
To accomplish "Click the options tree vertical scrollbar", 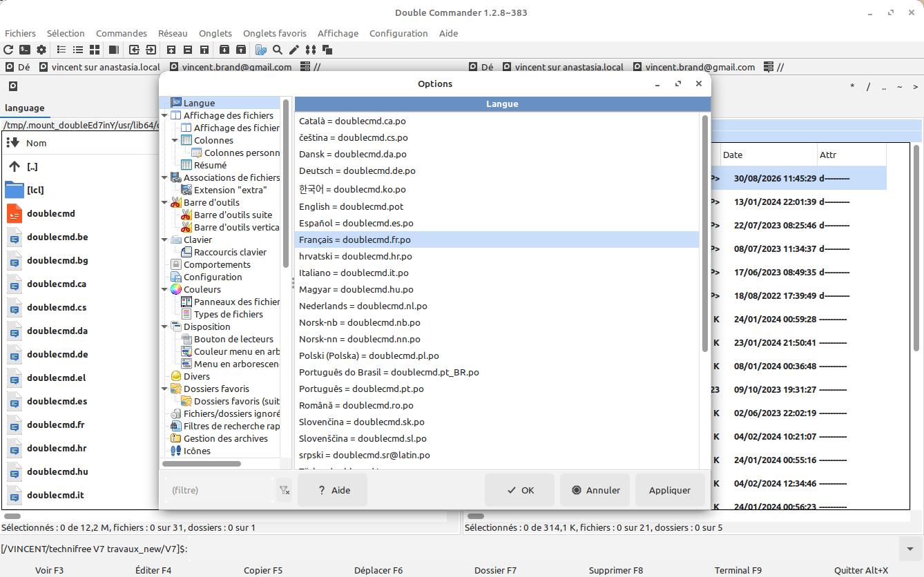I will click(286, 183).
